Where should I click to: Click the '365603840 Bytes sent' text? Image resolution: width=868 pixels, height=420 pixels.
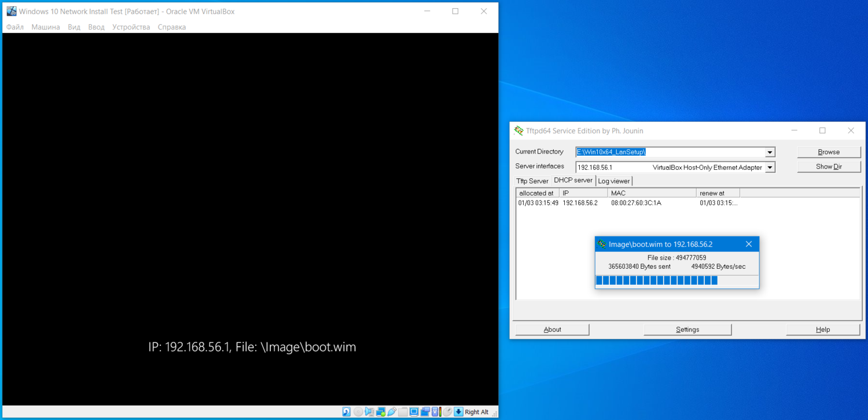[639, 267]
